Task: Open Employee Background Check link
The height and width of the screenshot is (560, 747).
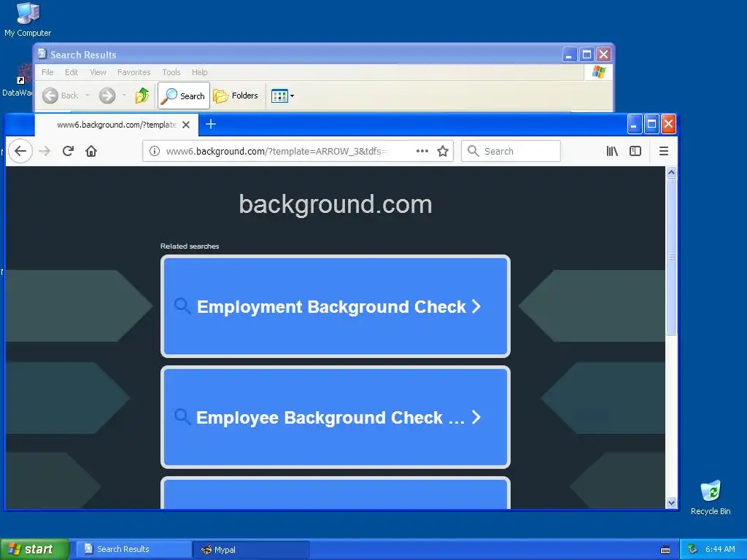Action: tap(336, 417)
